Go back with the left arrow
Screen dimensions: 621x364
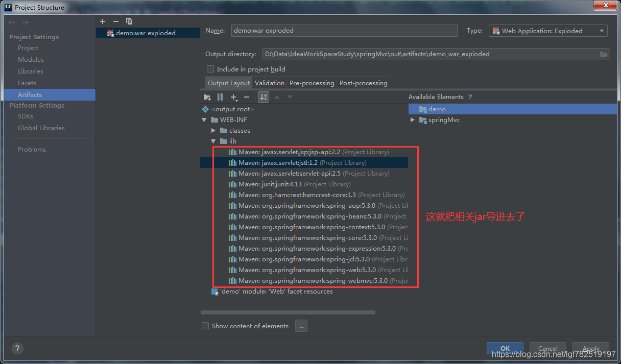(x=12, y=22)
